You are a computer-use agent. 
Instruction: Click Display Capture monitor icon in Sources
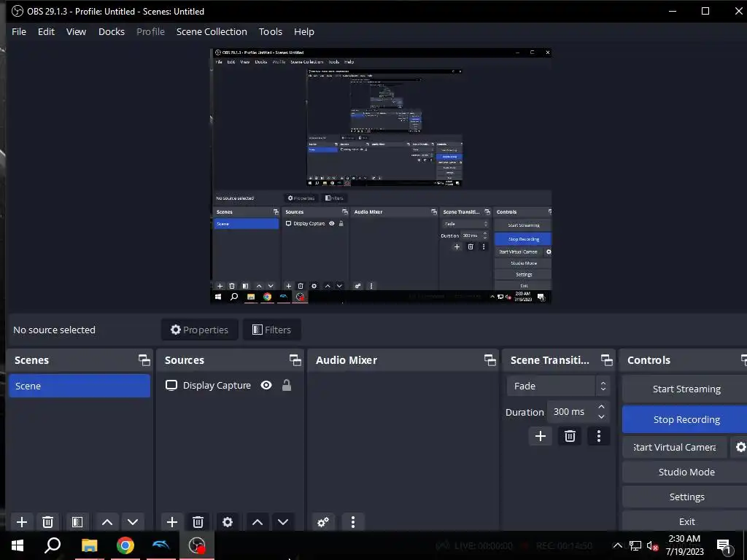click(171, 385)
